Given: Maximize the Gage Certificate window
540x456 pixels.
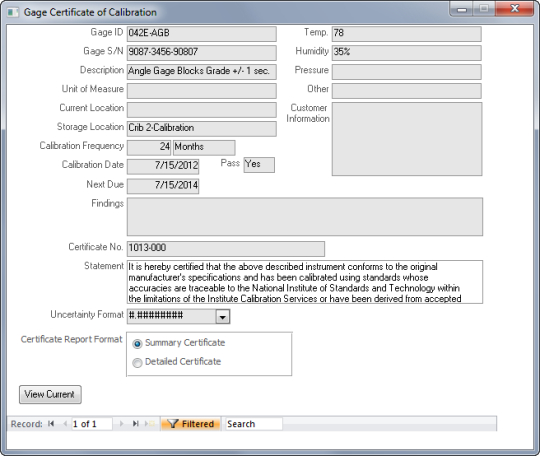Looking at the screenshot, I should point(484,9).
